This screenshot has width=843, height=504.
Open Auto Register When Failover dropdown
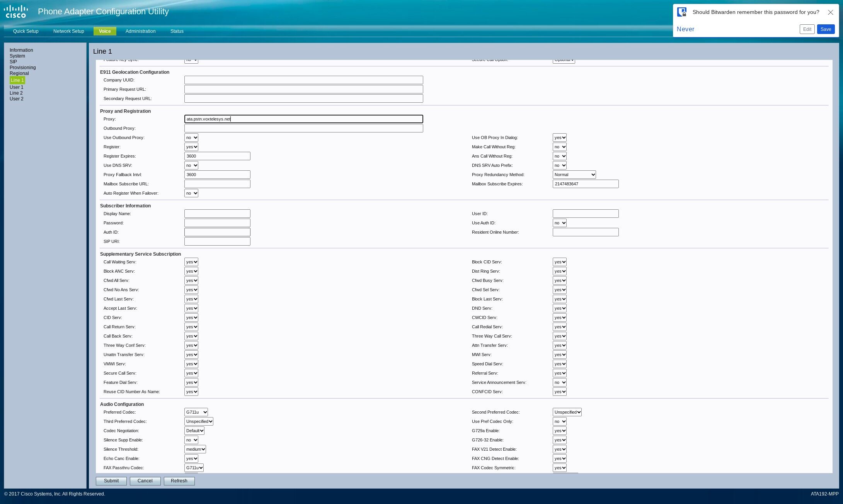191,193
